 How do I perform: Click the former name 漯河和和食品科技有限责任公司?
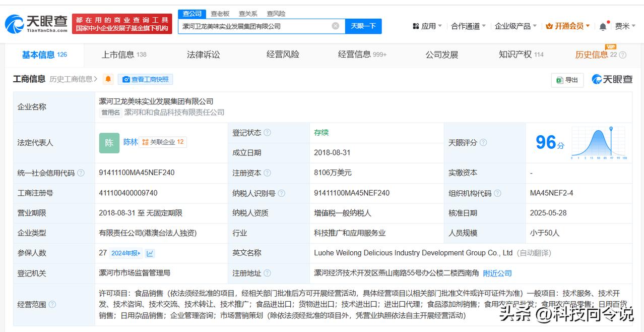coord(174,113)
